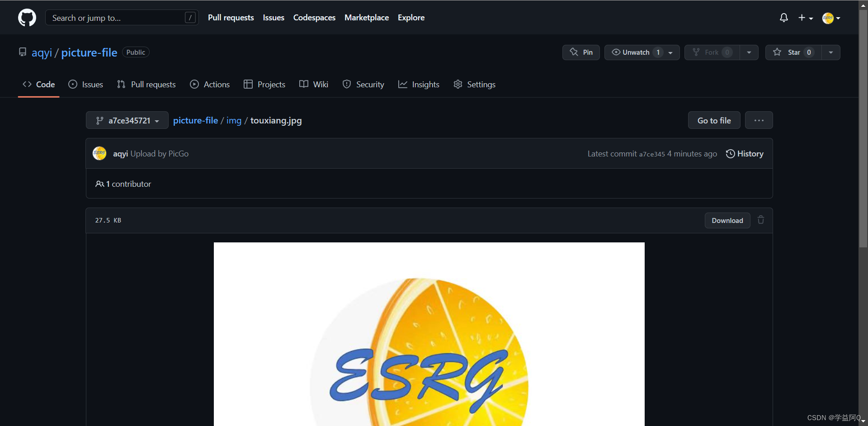This screenshot has height=426, width=868.
Task: Click the 1 contributor people icon
Action: pos(99,184)
